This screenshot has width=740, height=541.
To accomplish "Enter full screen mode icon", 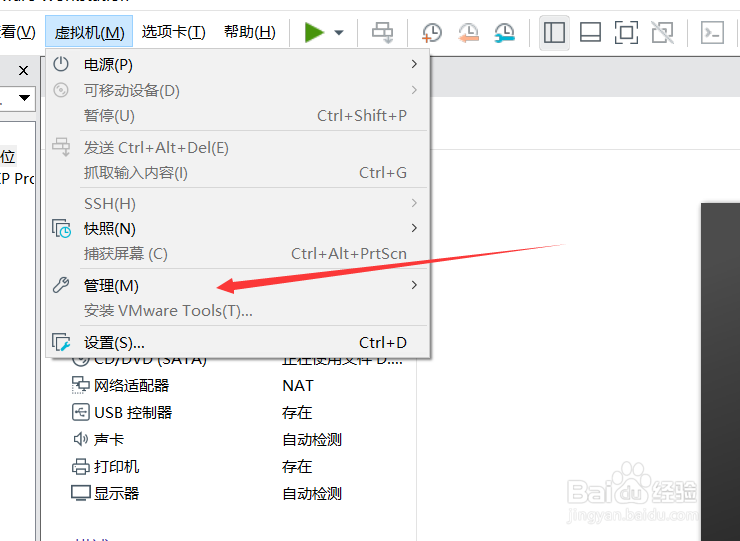I will point(626,33).
